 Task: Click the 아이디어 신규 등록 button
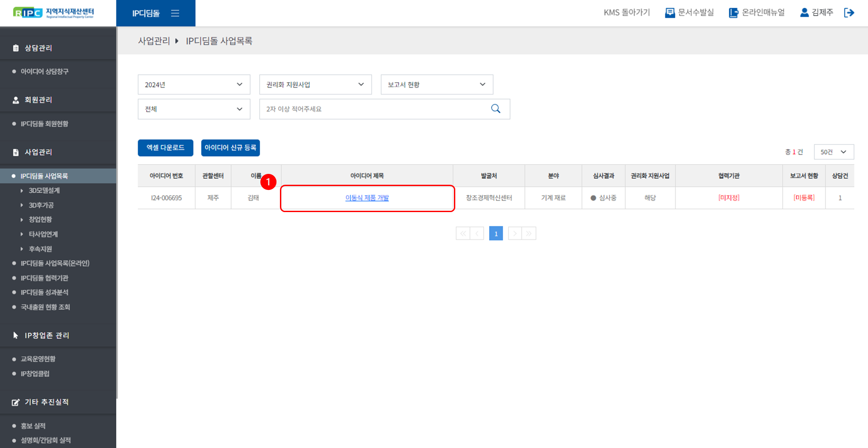pyautogui.click(x=230, y=148)
